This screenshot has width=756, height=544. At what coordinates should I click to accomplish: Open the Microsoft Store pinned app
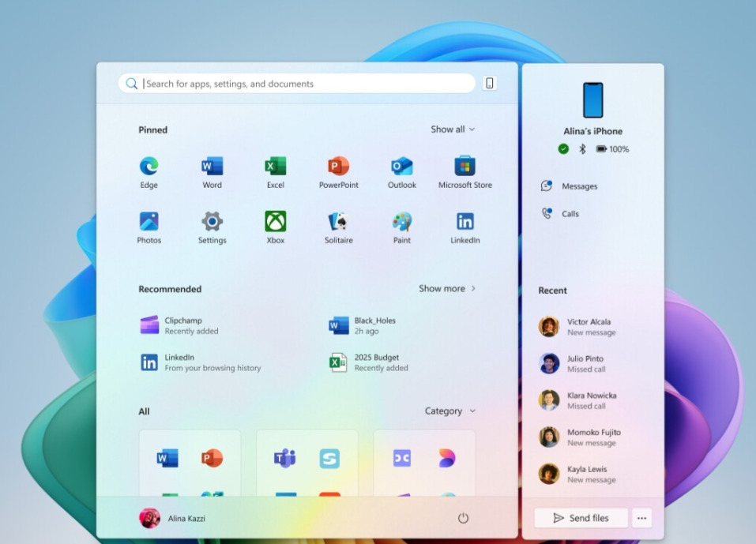click(x=465, y=172)
